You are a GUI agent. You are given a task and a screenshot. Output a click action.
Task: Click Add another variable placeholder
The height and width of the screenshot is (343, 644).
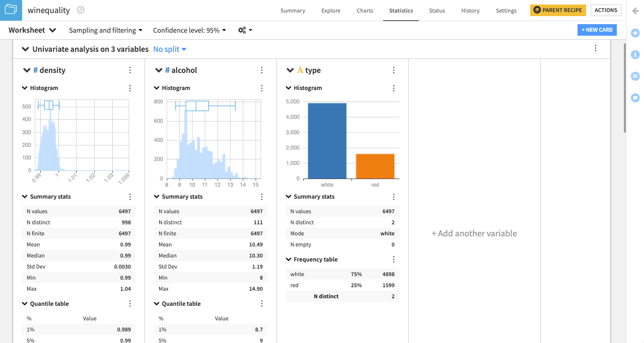coord(474,233)
